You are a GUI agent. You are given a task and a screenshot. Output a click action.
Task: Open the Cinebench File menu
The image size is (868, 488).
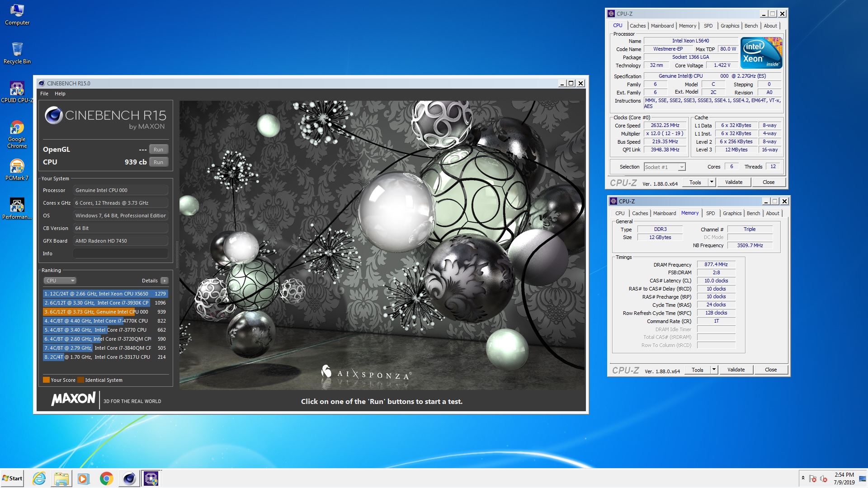[44, 94]
